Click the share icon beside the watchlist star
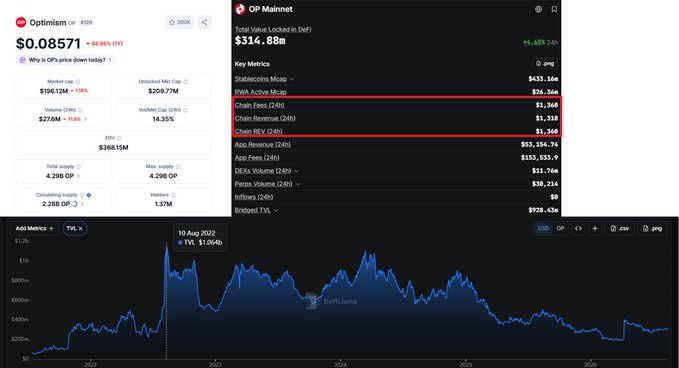The width and height of the screenshot is (679, 368). coord(204,22)
